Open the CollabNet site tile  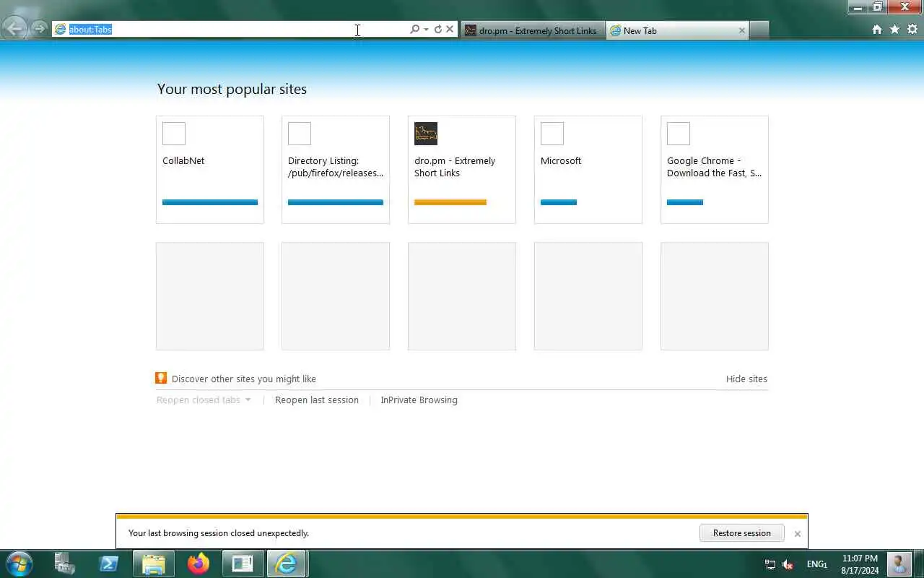pos(210,170)
